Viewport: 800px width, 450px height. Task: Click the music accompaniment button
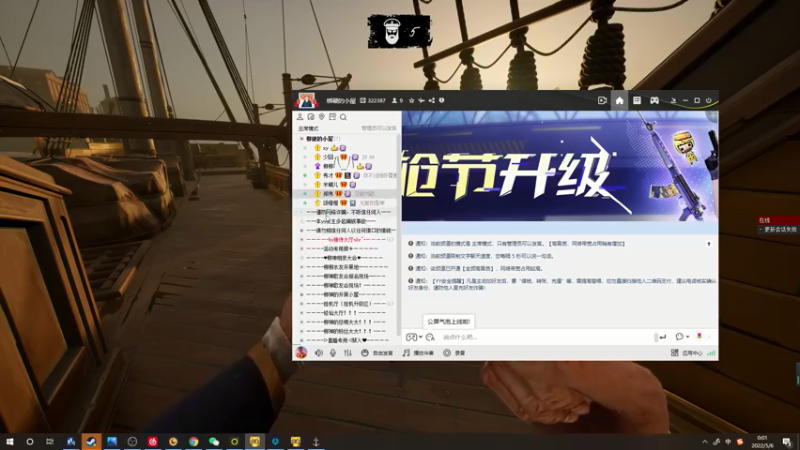click(x=418, y=353)
